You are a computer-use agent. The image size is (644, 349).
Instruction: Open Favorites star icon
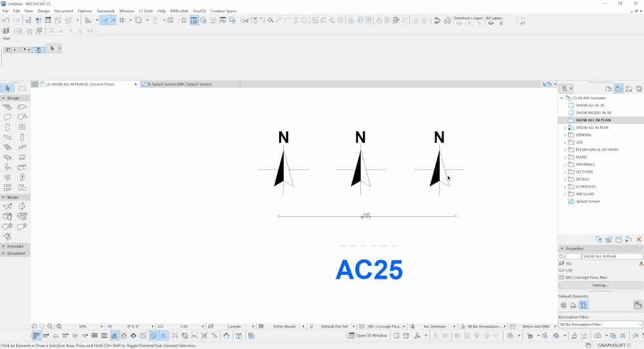[184, 20]
